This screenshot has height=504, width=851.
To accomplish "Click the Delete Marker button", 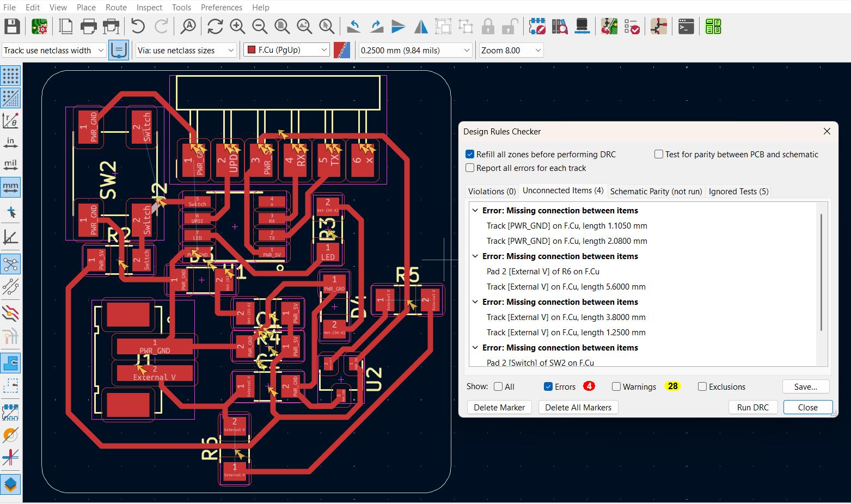I will [x=499, y=407].
